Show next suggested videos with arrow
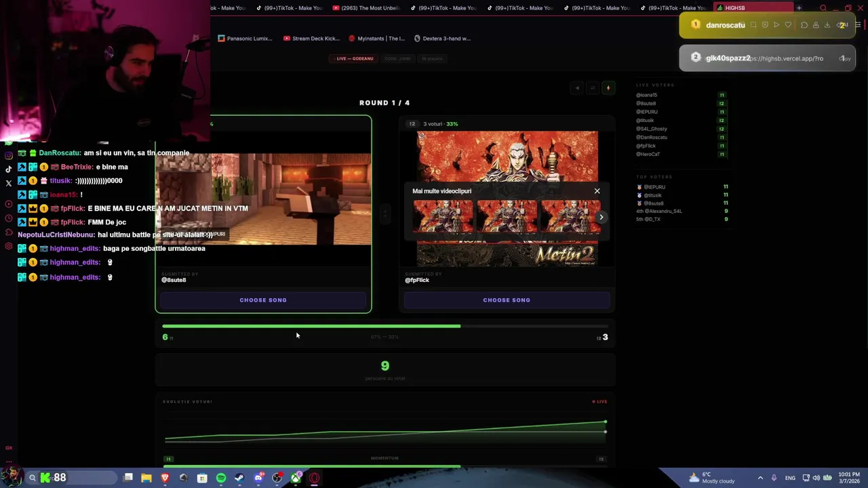 pos(601,218)
